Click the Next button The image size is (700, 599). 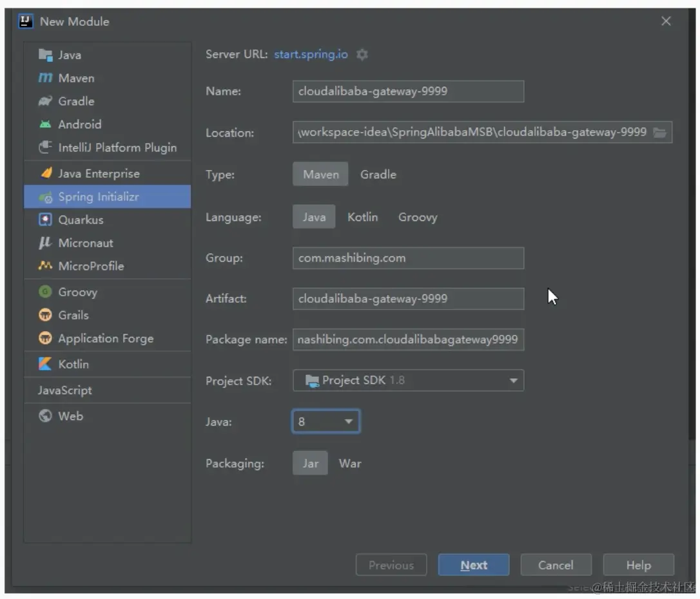point(474,565)
